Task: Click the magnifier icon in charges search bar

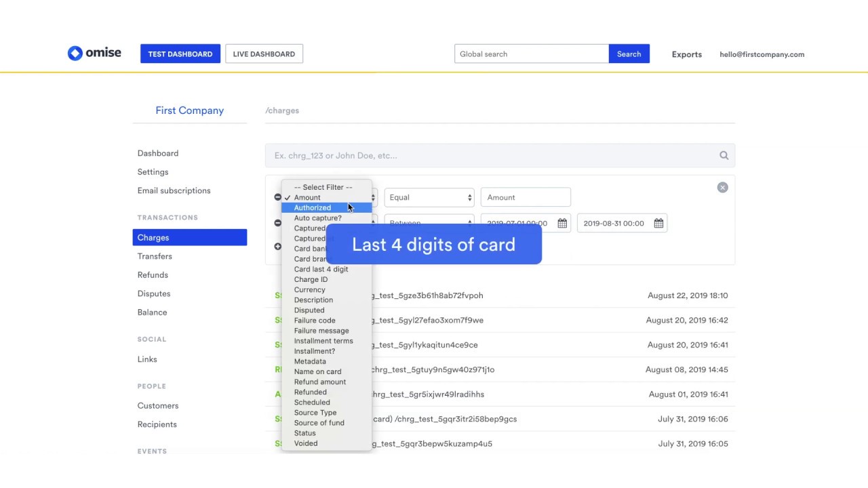Action: tap(724, 155)
